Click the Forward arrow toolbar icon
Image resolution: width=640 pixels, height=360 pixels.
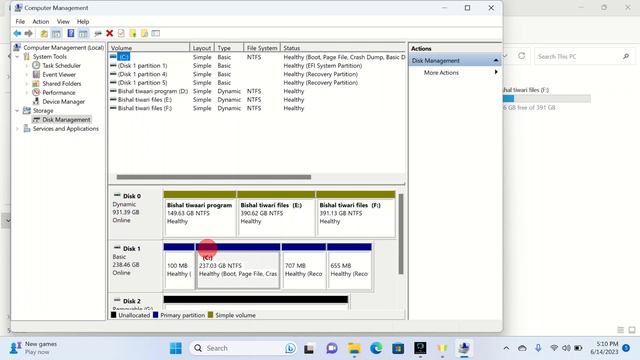(29, 33)
